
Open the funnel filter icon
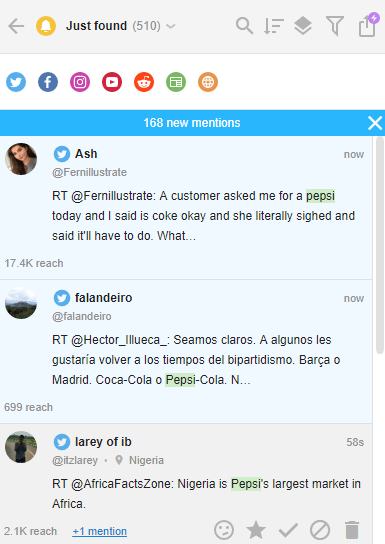click(335, 26)
